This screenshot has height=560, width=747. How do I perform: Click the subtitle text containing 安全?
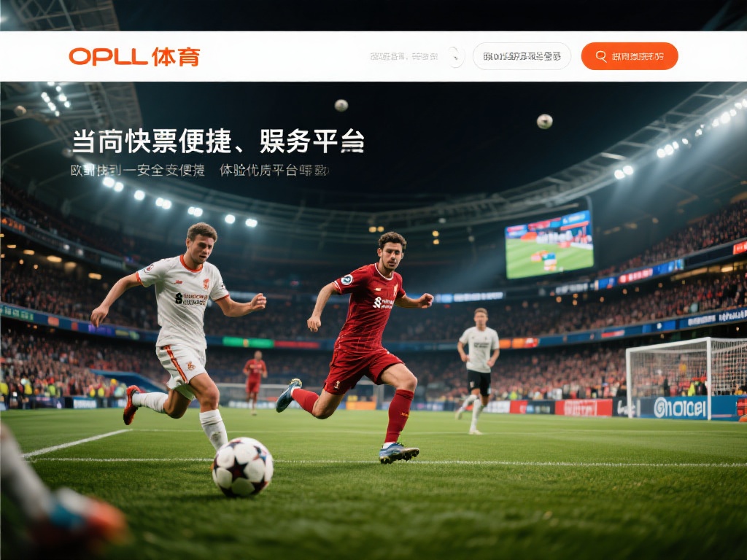(x=138, y=170)
